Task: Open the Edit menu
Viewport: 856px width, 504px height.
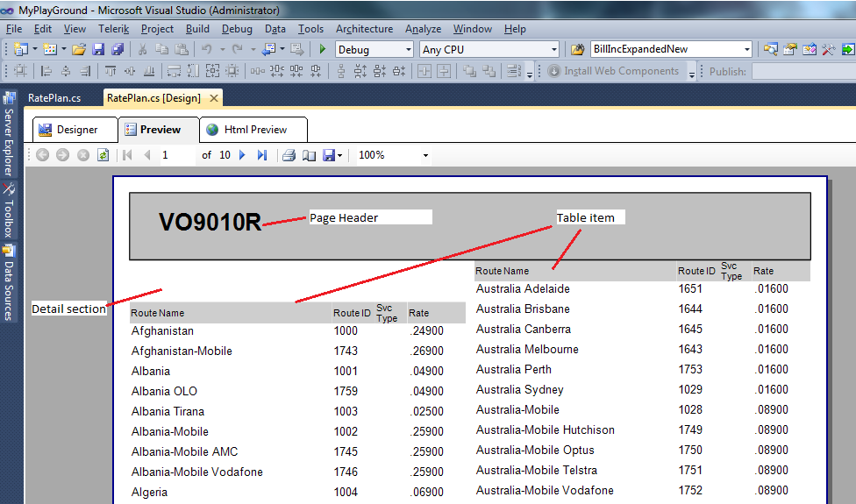Action: click(x=43, y=29)
